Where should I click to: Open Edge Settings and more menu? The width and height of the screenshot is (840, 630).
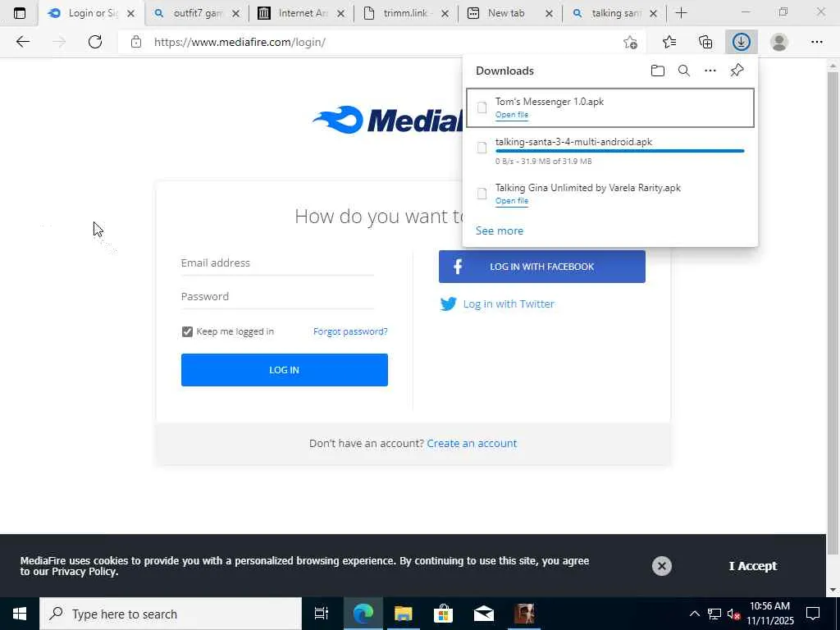pos(816,42)
